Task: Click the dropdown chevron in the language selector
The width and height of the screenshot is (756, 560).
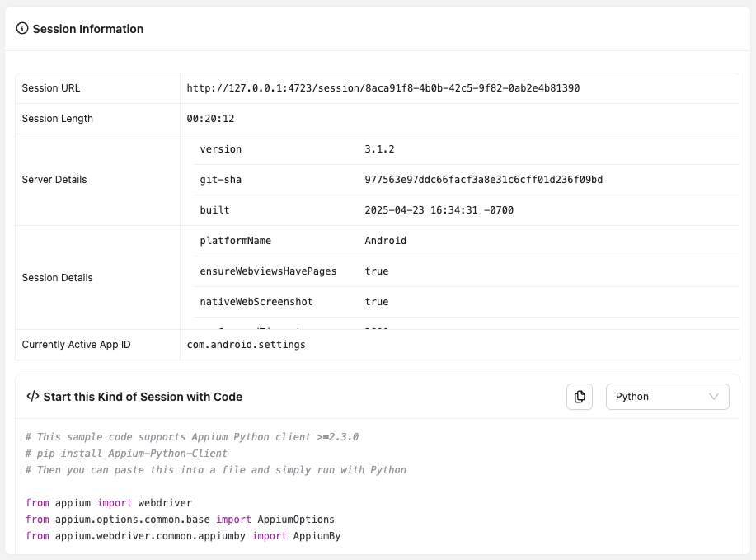Action: 715,397
